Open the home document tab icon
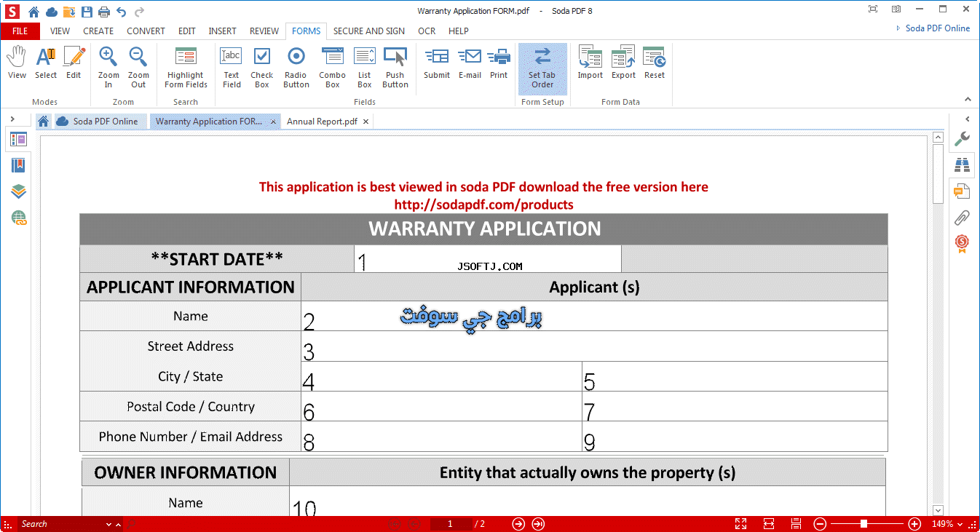 [44, 122]
